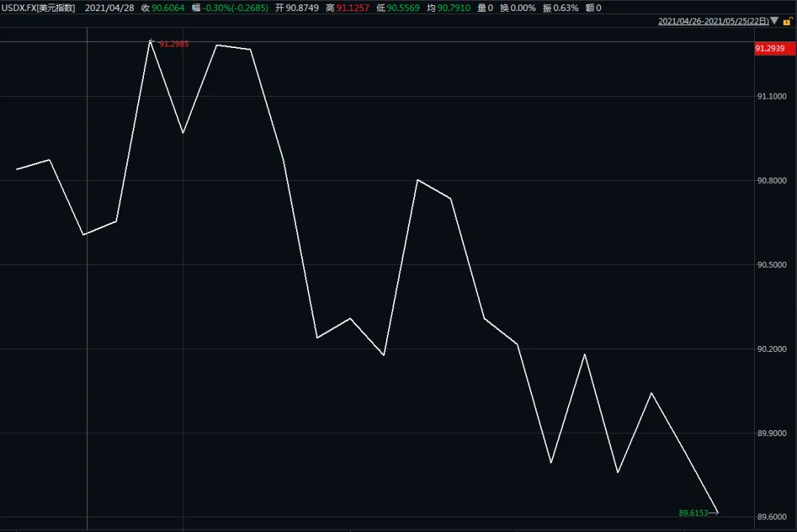
Task: Click the 2021/04/28 date in header
Action: pyautogui.click(x=109, y=7)
